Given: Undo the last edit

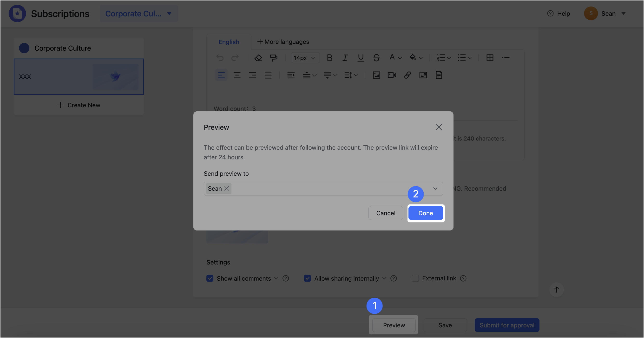Looking at the screenshot, I should click(220, 58).
